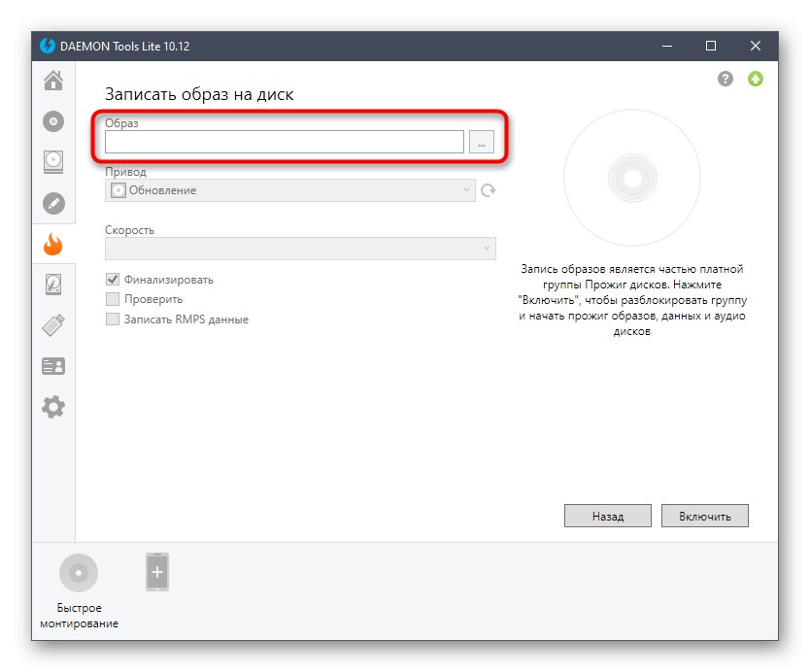Image resolution: width=810 pixels, height=672 pixels.
Task: Select the pencil Image Editor icon
Action: 53,203
